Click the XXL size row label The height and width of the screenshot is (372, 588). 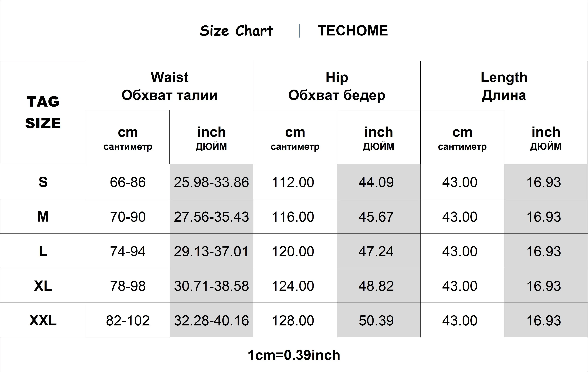click(43, 320)
